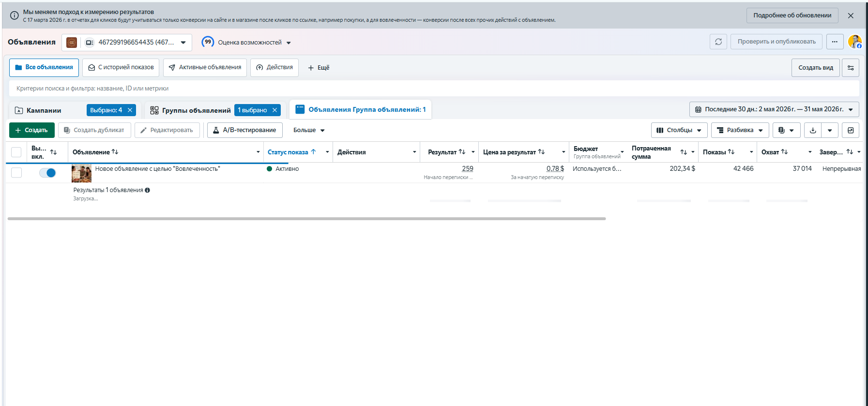
Task: Click the horizontal table scrollbar
Action: [306, 219]
